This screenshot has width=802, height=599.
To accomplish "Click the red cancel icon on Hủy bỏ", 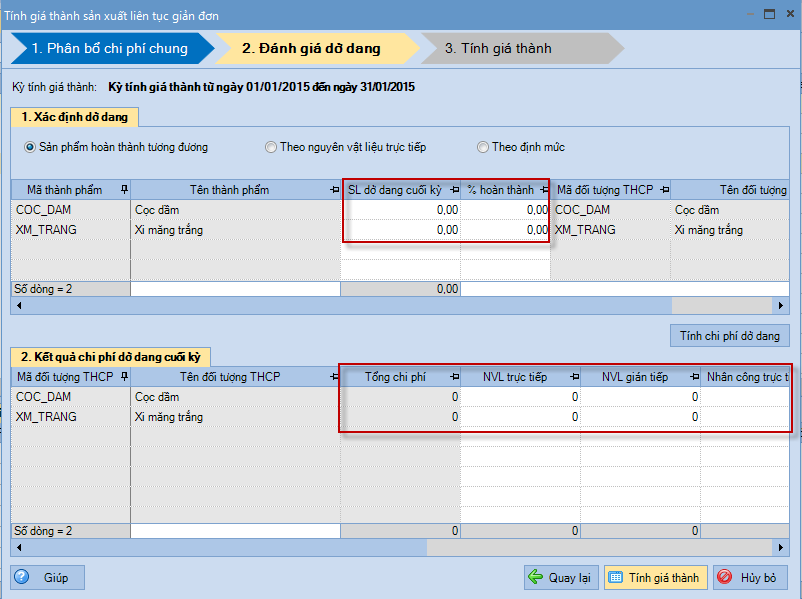I will [x=724, y=577].
